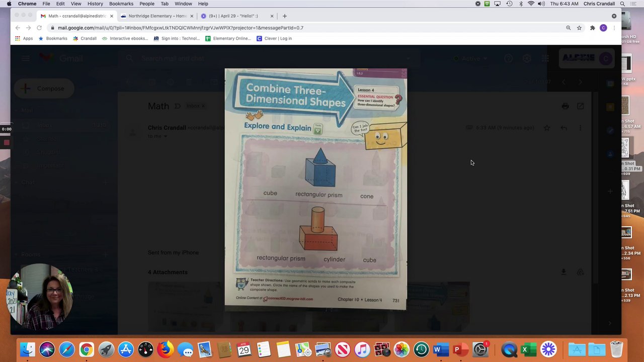Star the Math email message
This screenshot has height=362, width=644.
point(547,128)
